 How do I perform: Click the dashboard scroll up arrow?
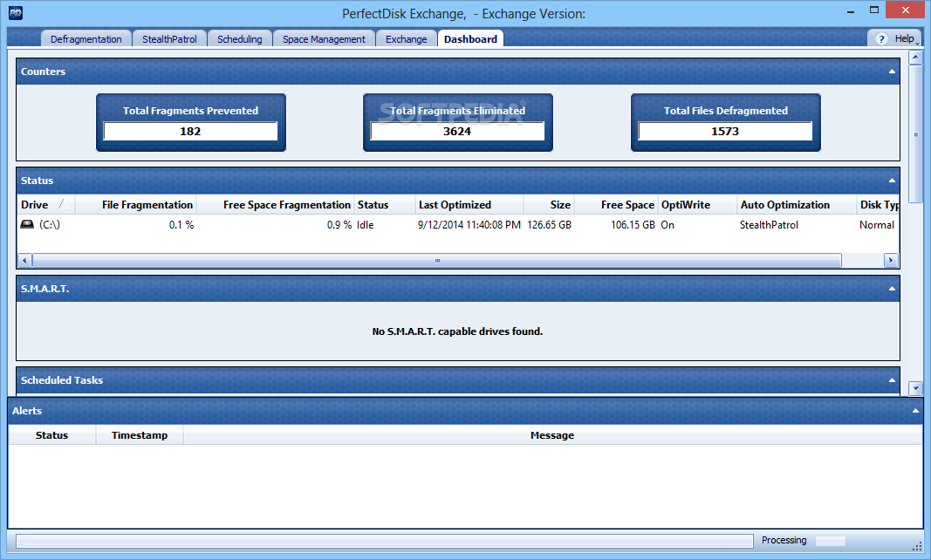click(x=915, y=58)
